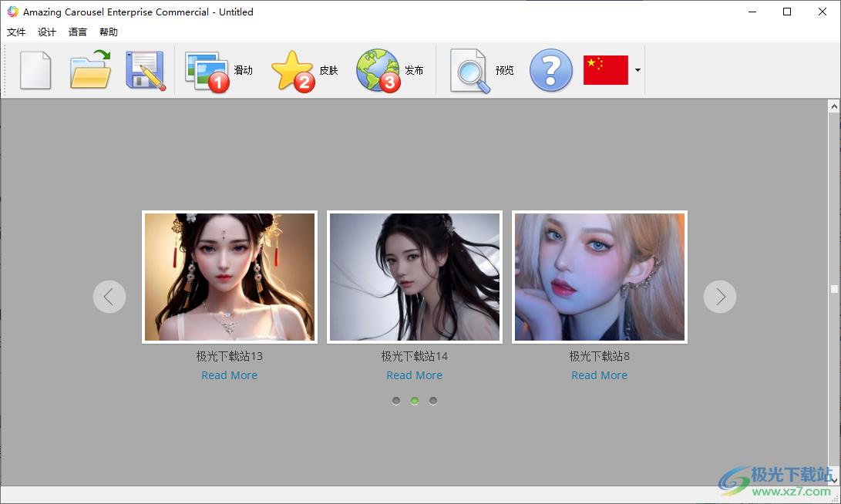Advance carousel with the right arrow

click(x=719, y=296)
